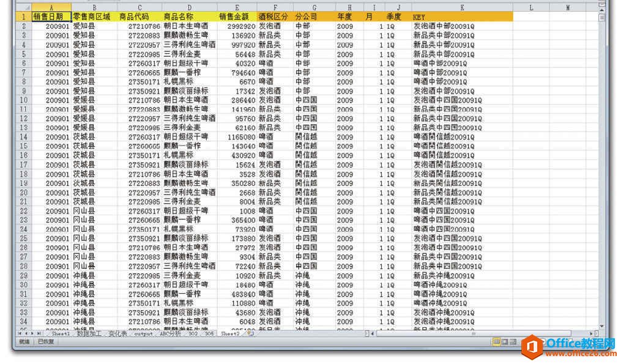Viewport: 621px width, 364px height.
Task: Open the Sheet1 tab
Action: [x=61, y=334]
